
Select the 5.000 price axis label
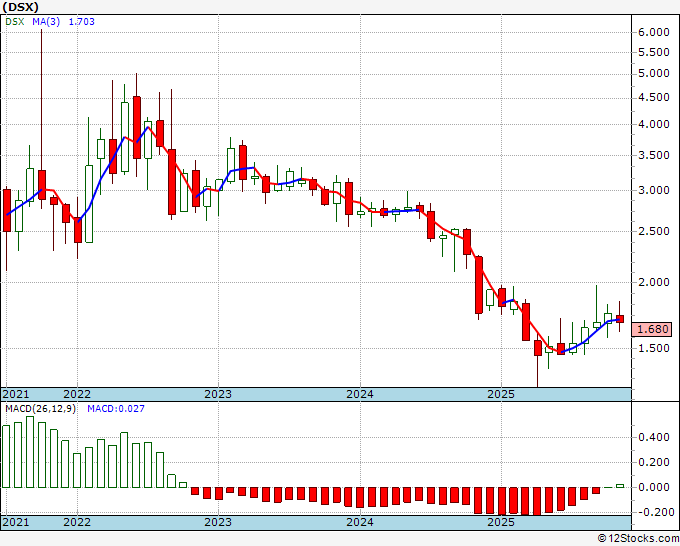[x=654, y=74]
